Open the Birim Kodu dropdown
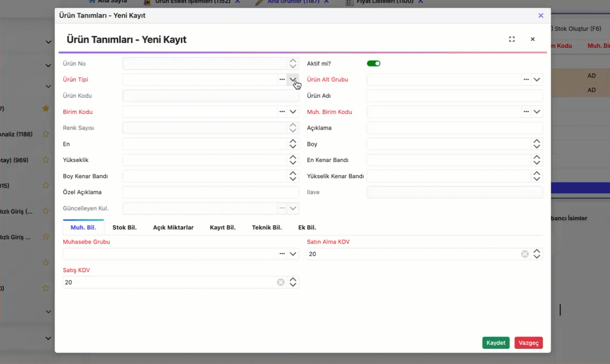The image size is (610, 364). pyautogui.click(x=293, y=112)
